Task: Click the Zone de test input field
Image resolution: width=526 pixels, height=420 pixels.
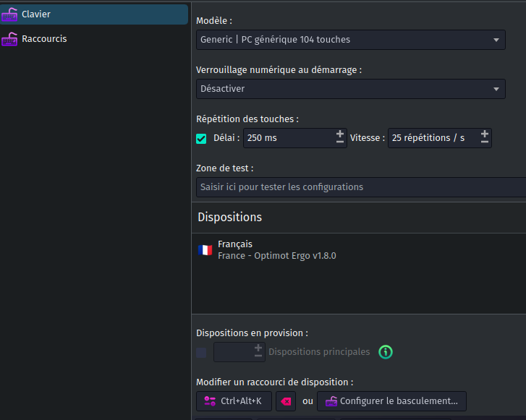Action: point(361,187)
